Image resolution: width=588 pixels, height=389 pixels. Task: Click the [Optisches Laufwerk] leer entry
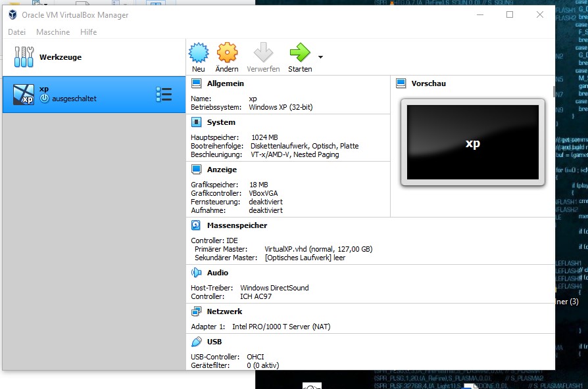[305, 258]
